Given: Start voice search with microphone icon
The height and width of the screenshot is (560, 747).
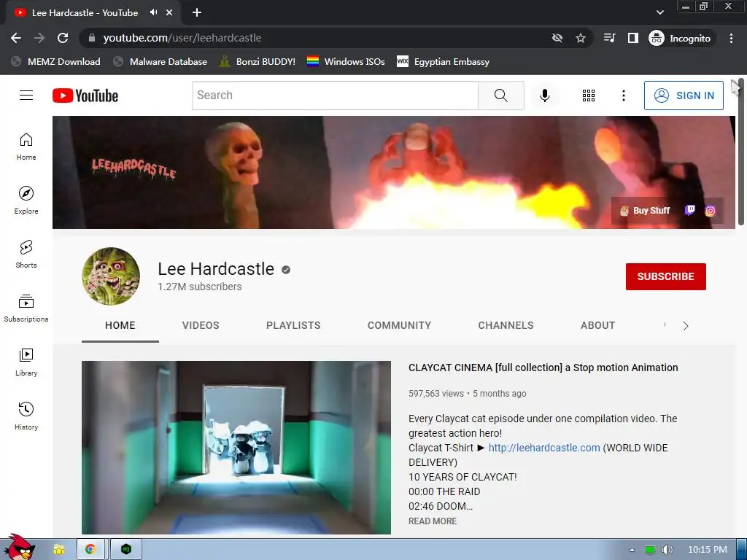Looking at the screenshot, I should click(544, 96).
